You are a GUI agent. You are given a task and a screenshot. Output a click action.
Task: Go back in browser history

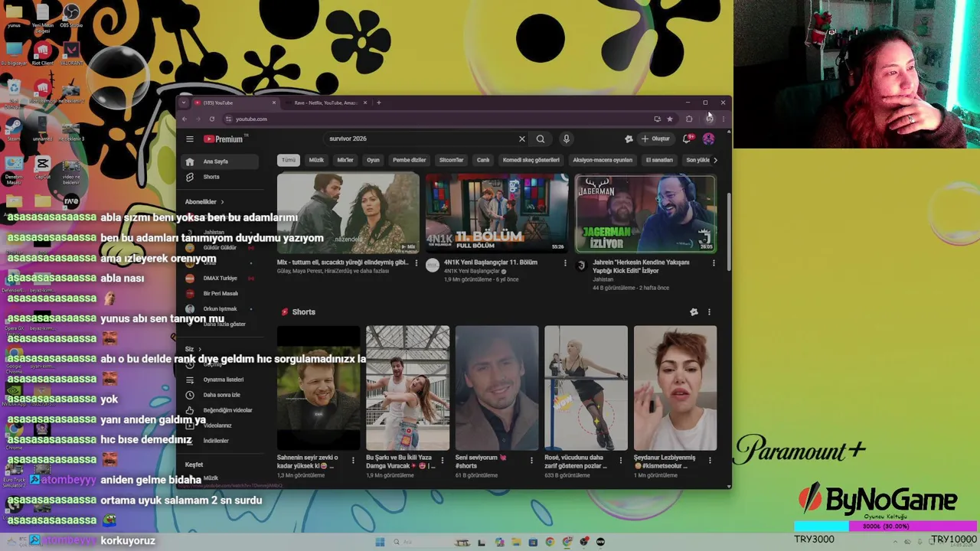[x=185, y=119]
